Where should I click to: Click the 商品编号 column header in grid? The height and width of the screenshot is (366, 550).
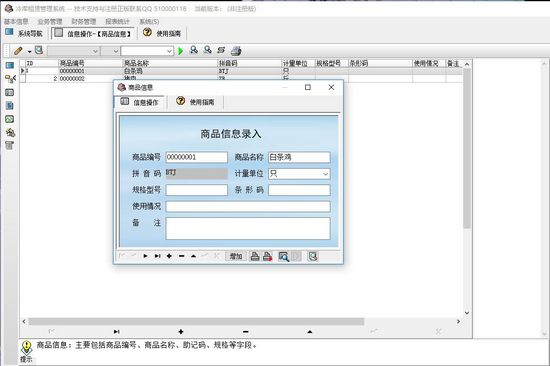click(x=90, y=63)
